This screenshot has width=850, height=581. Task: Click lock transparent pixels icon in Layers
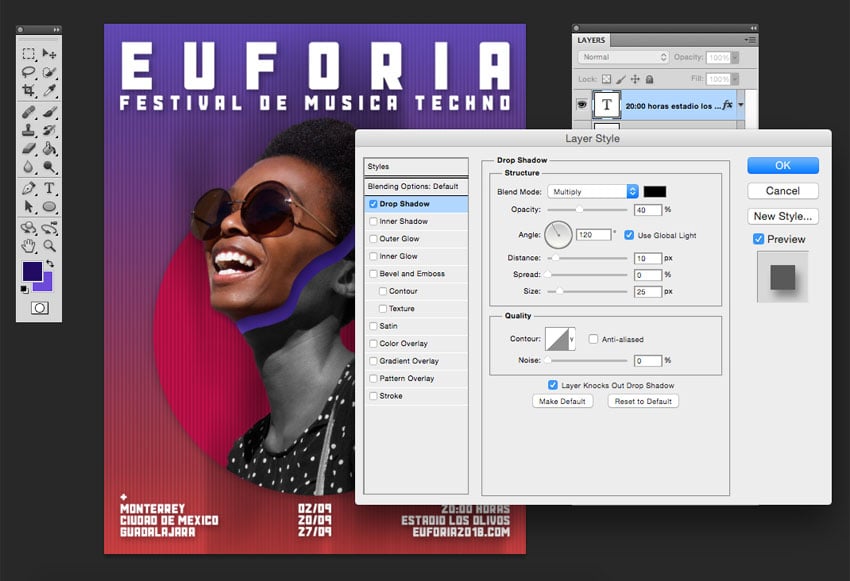click(x=607, y=79)
